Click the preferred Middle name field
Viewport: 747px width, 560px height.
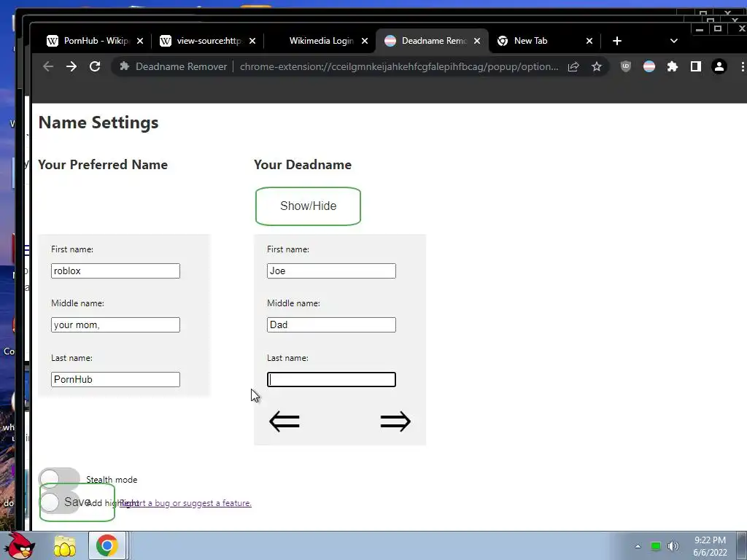(115, 324)
